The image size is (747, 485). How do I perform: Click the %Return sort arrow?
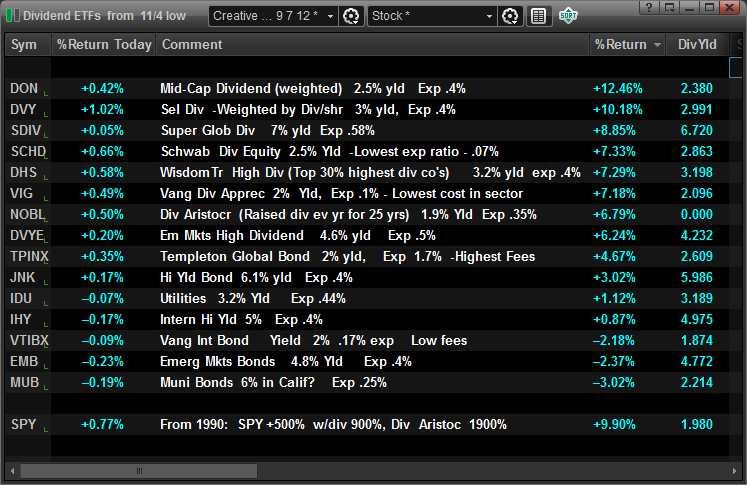[657, 45]
